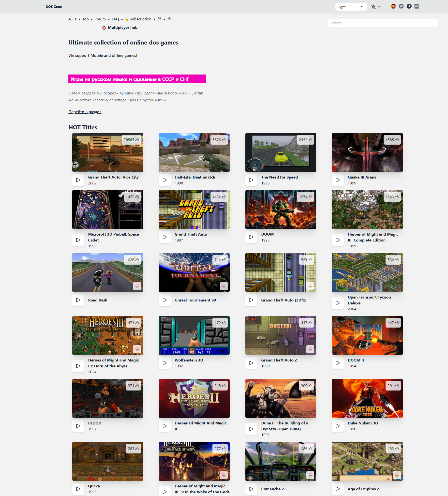Open the Wolfenstein 3D thumbnail image

click(194, 336)
